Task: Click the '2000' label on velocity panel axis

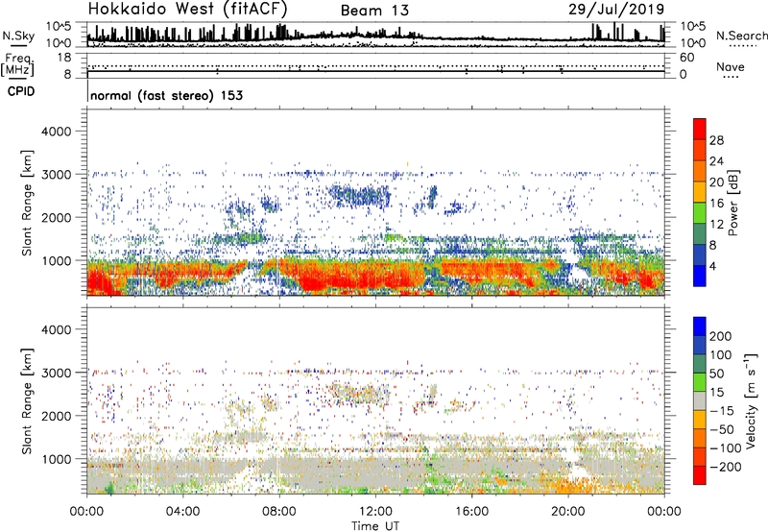Action: pyautogui.click(x=57, y=416)
